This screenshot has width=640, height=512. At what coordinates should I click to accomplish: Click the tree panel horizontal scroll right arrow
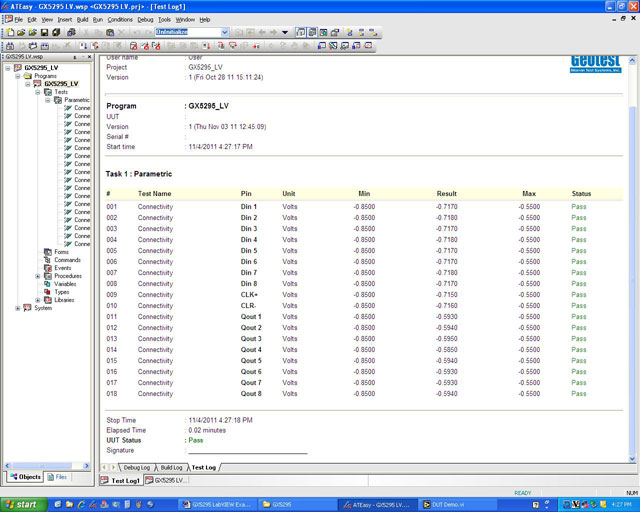coord(87,466)
